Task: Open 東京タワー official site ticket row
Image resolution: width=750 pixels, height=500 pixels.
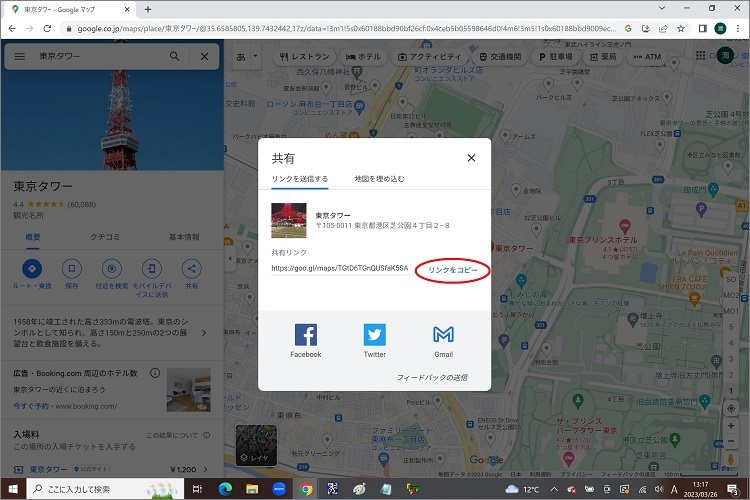Action: (111, 469)
